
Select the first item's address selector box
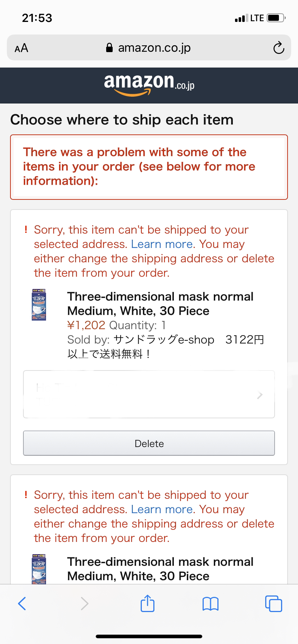coord(149,394)
